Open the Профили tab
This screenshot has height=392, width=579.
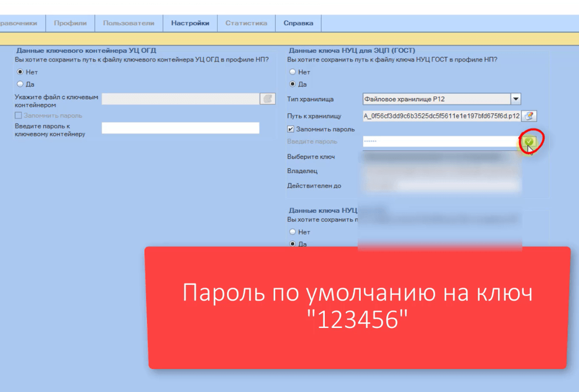70,23
